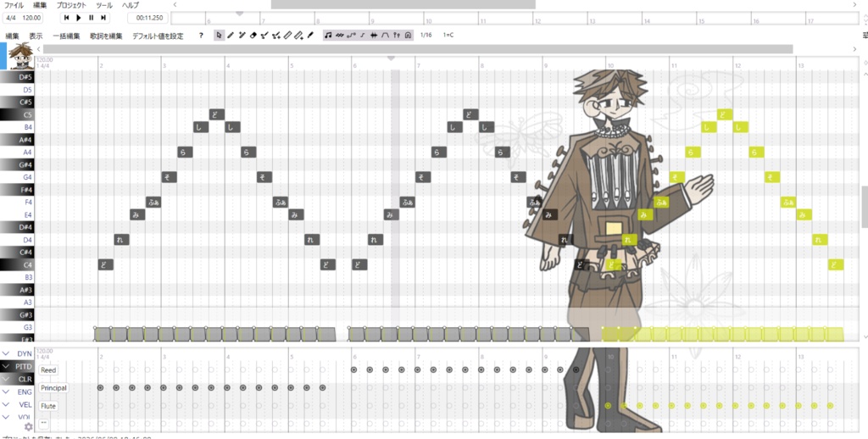Select the yellow ど note at C5 in bar 11
The width and height of the screenshot is (868, 439).
coord(725,114)
